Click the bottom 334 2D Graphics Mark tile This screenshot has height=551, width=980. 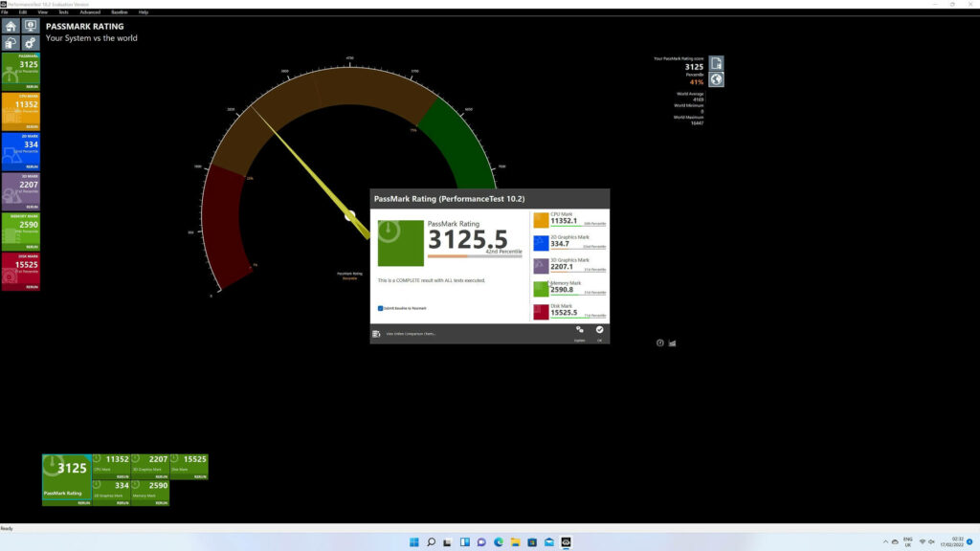[x=111, y=493]
